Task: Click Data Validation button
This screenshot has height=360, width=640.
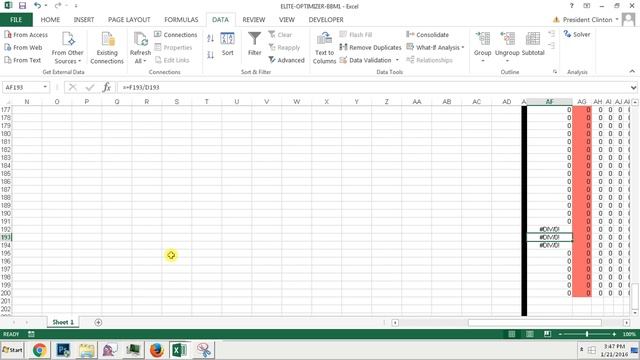Action: 365,60
